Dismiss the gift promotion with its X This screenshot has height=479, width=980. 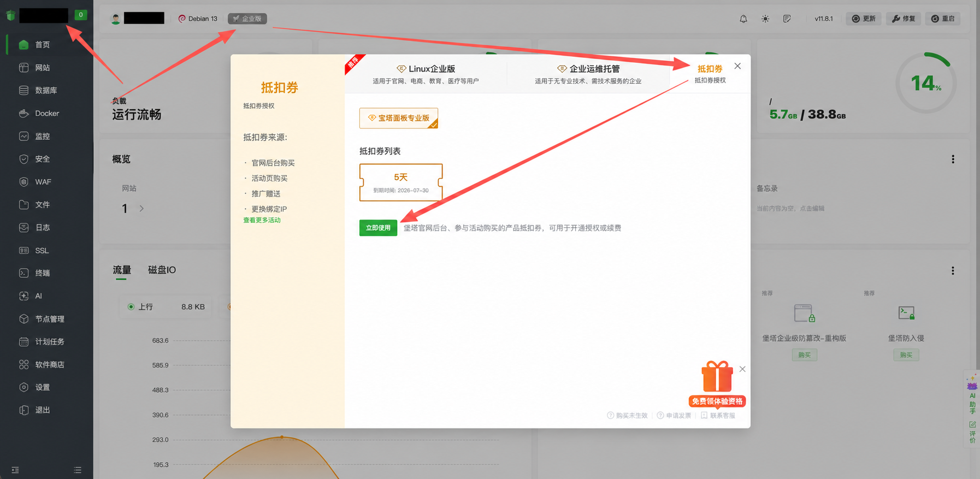click(742, 369)
